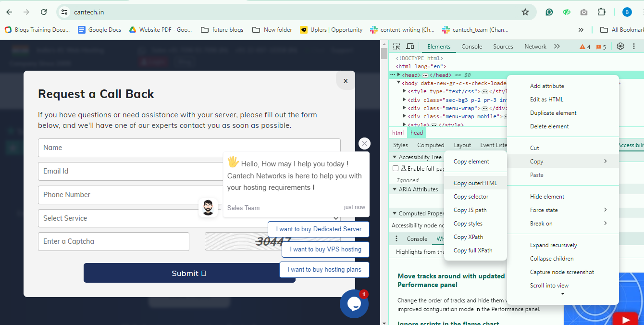Image resolution: width=644 pixels, height=325 pixels.
Task: Focus the Enter a Captcha field
Action: [113, 241]
